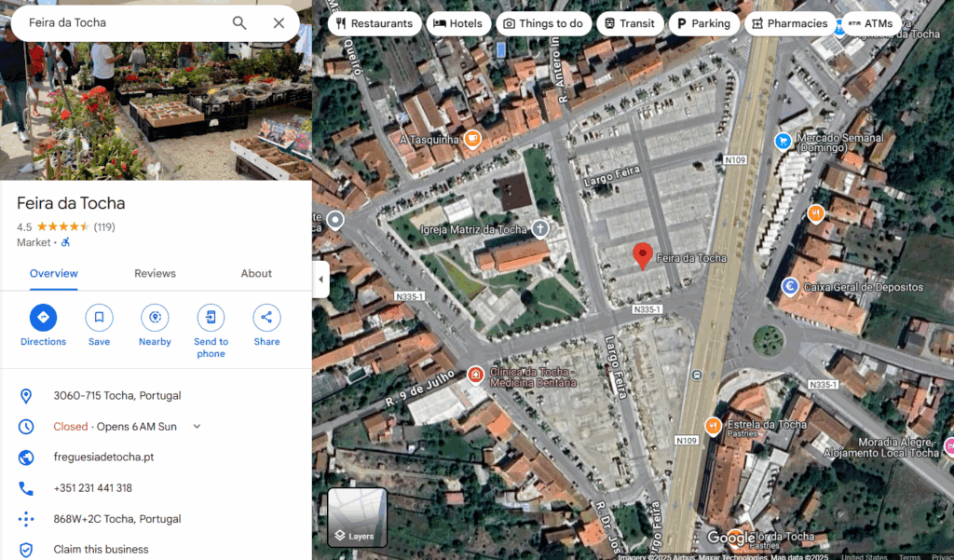The height and width of the screenshot is (560, 954).
Task: Click the Estrela da Tocha pastries marker
Action: pos(713,426)
